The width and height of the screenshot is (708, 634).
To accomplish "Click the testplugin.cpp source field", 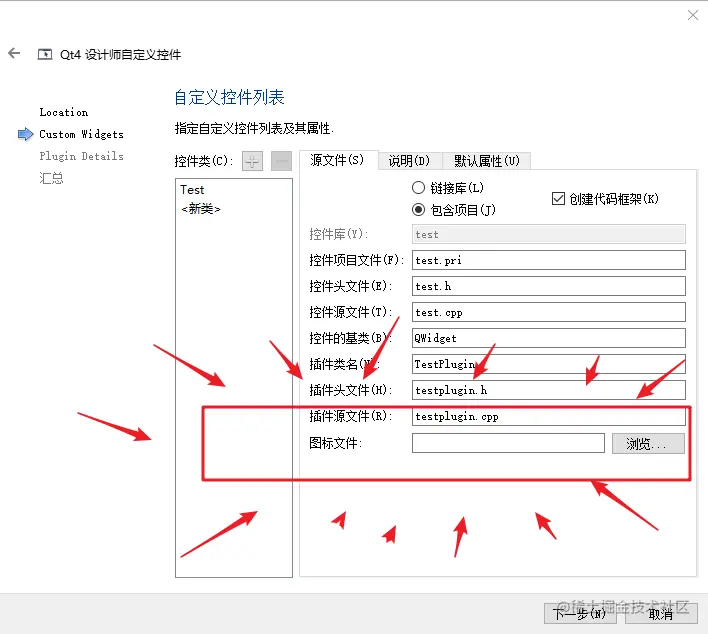I will coord(549,416).
